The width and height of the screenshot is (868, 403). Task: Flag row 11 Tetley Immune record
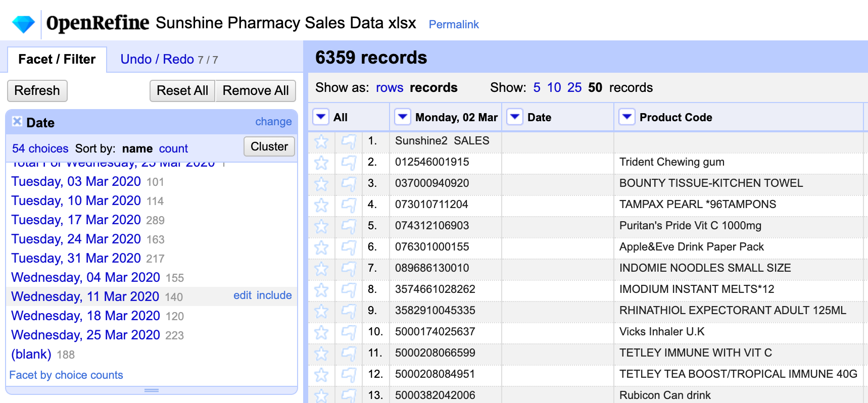pos(349,354)
